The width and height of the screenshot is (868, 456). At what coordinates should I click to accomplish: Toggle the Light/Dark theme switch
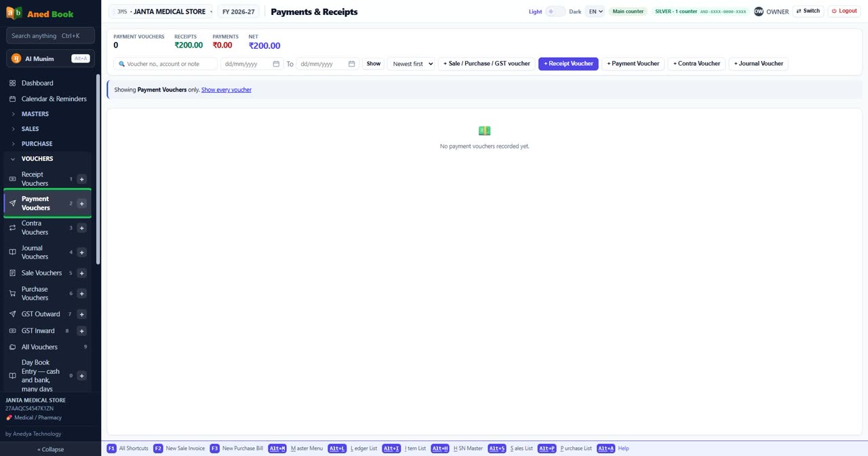tap(555, 12)
